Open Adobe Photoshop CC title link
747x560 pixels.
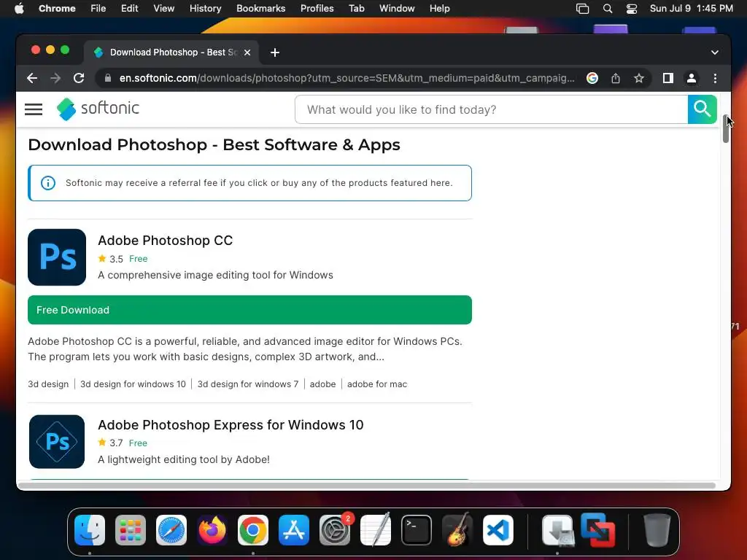click(x=166, y=241)
